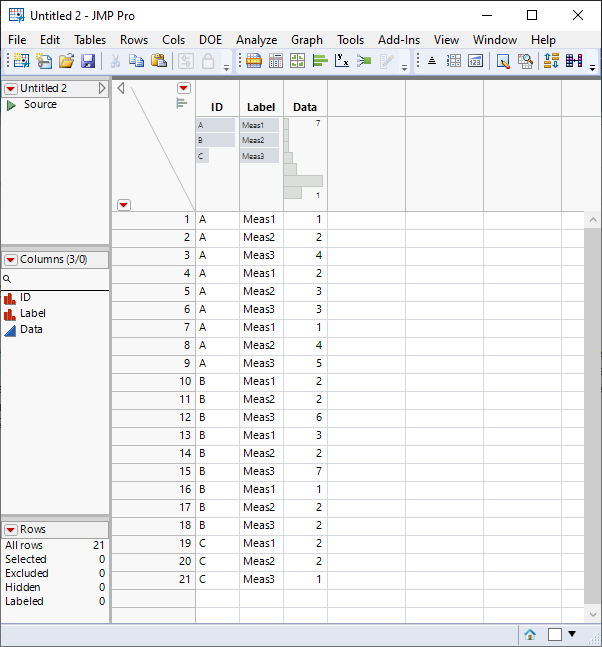This screenshot has width=602, height=647.
Task: Open the Add-Ins menu
Action: click(x=399, y=40)
